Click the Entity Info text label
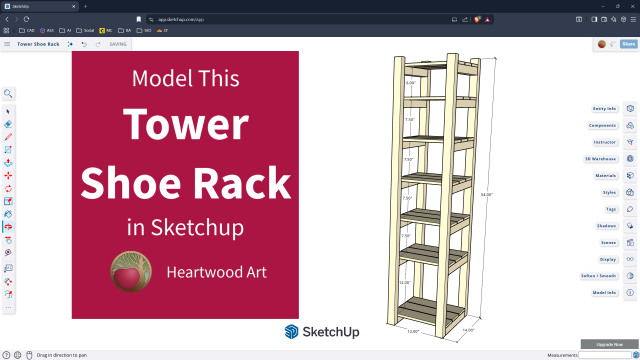The height and width of the screenshot is (360, 640). [604, 109]
